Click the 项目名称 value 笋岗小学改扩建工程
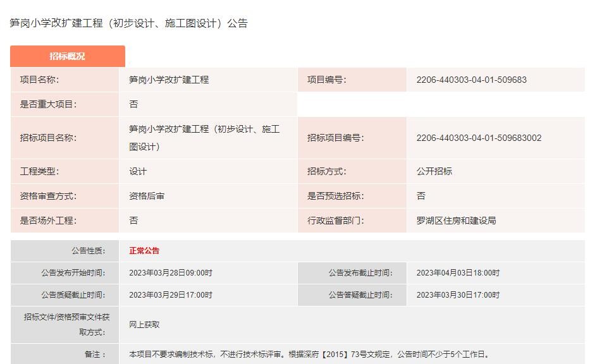The image size is (602, 364). (x=169, y=80)
